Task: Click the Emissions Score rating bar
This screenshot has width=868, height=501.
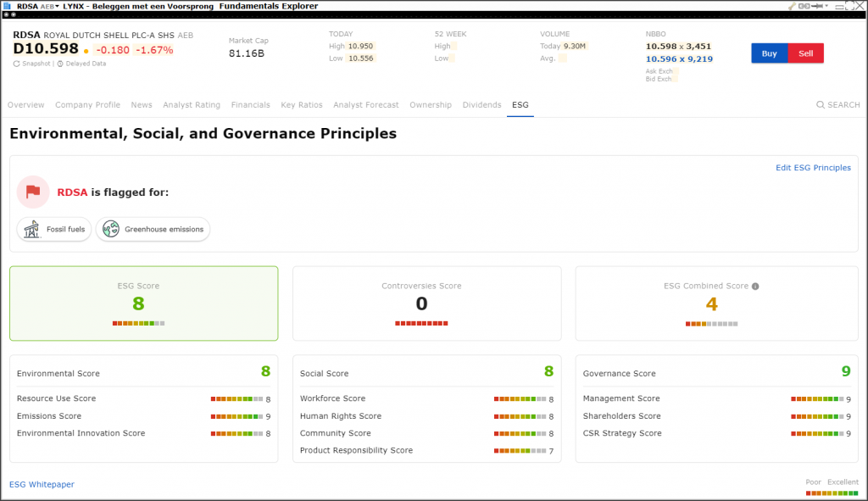Action: (237, 416)
